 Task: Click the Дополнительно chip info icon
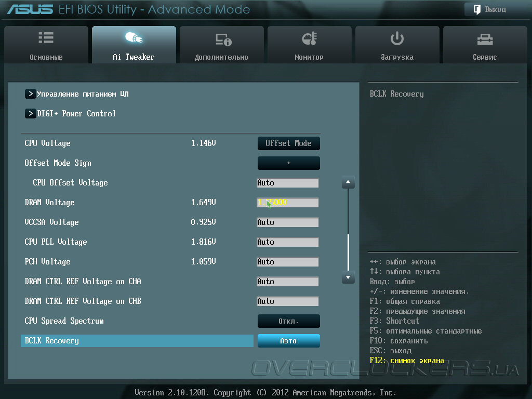click(223, 39)
